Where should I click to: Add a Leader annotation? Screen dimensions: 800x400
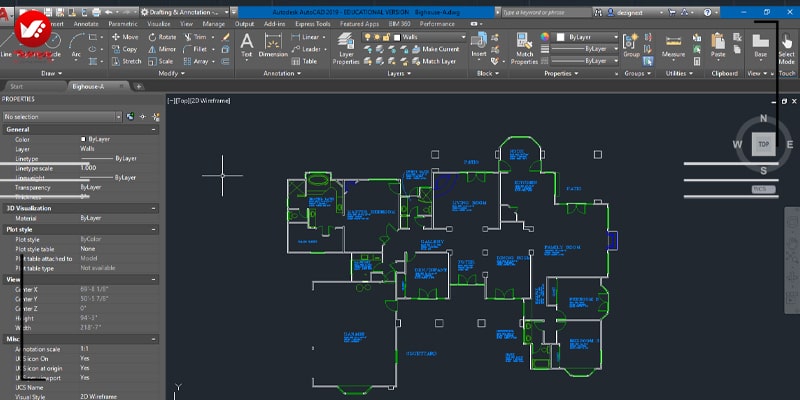click(x=306, y=49)
